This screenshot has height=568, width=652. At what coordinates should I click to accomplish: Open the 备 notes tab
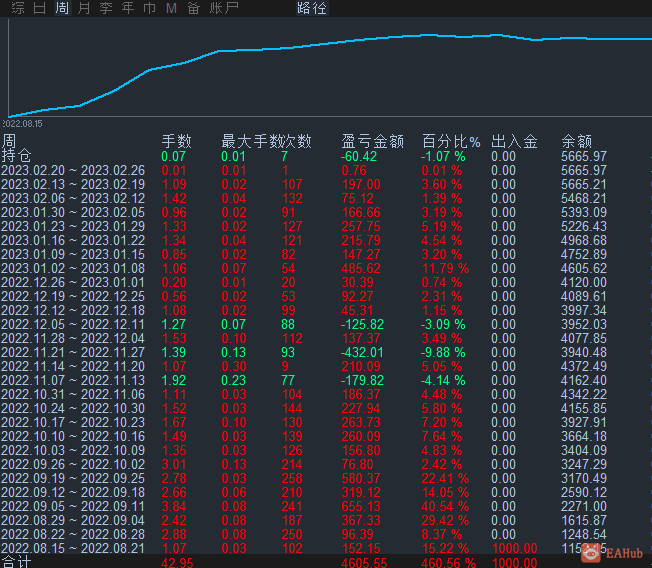(193, 8)
